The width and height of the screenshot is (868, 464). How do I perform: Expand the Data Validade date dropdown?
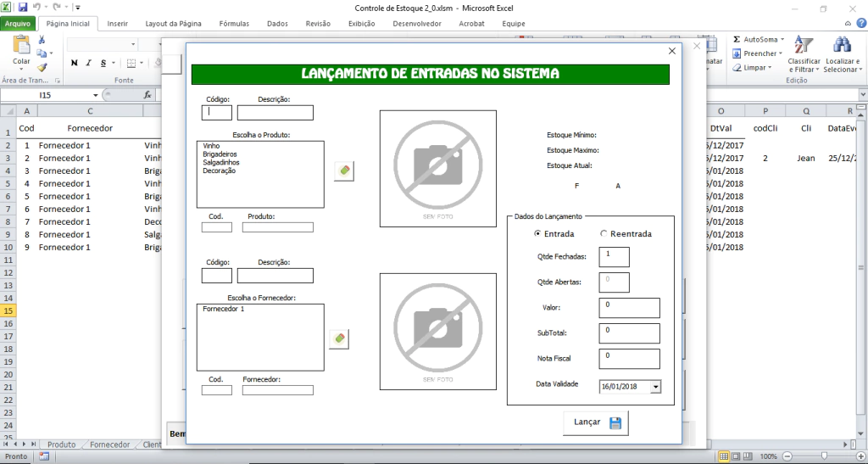click(654, 387)
